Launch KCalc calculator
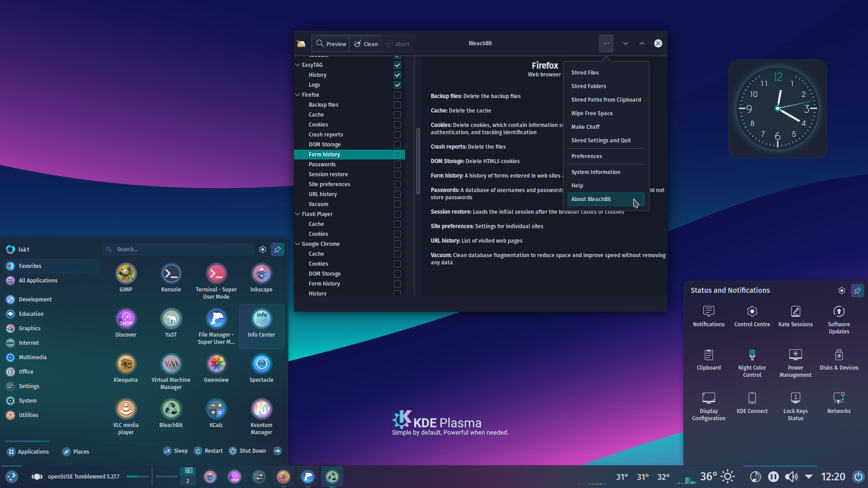This screenshot has width=868, height=488. [216, 413]
